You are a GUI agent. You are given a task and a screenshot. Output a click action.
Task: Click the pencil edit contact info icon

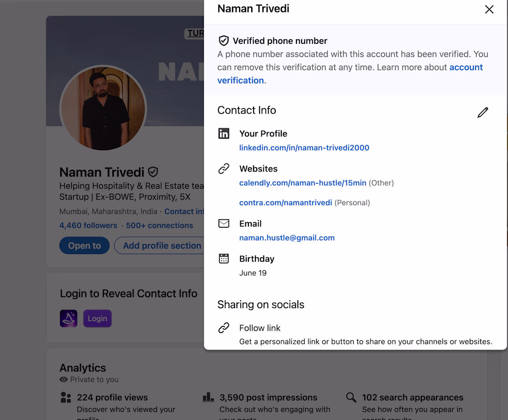tap(483, 112)
